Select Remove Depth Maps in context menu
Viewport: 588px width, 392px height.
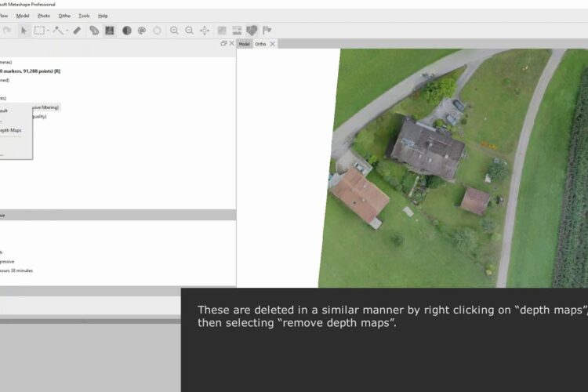pyautogui.click(x=11, y=130)
